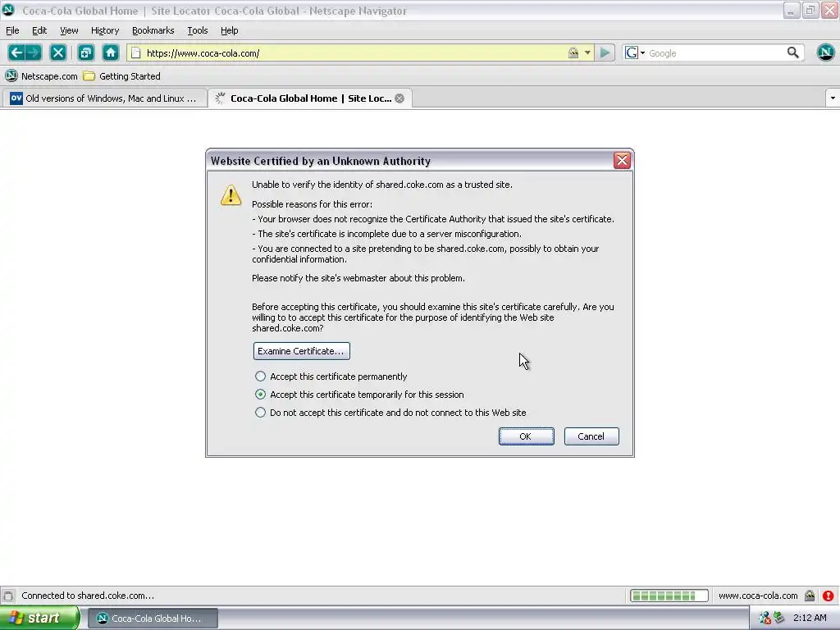
Task: Open the address bar history dropdown
Action: 587,52
